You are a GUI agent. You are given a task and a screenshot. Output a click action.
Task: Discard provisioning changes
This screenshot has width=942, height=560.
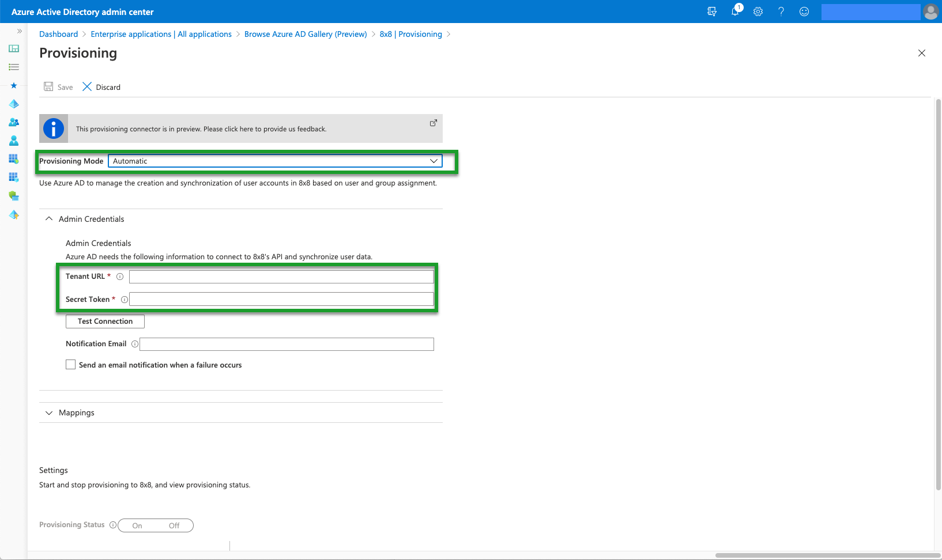(x=101, y=87)
